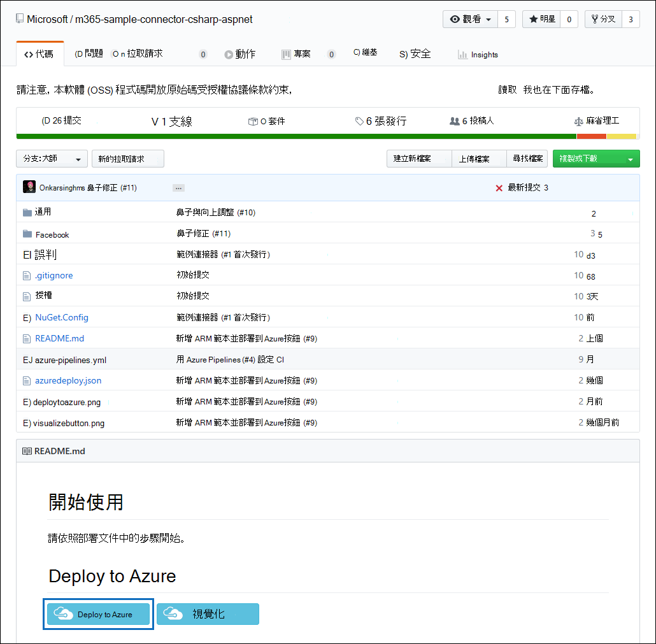Click the file icon beside .gitignore
This screenshot has width=656, height=644.
coord(27,276)
